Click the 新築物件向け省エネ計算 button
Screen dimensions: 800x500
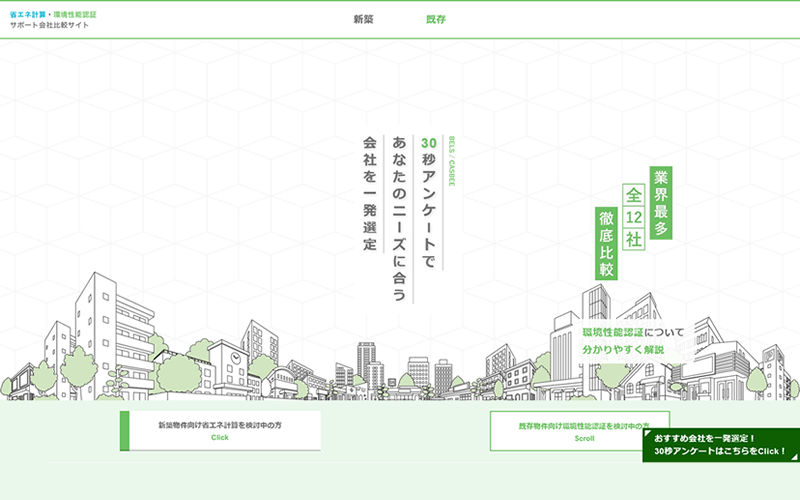tap(220, 430)
